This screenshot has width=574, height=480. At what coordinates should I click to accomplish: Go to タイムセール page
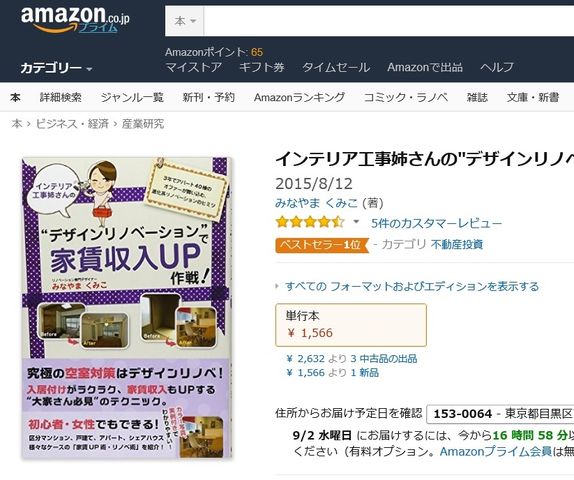[336, 67]
